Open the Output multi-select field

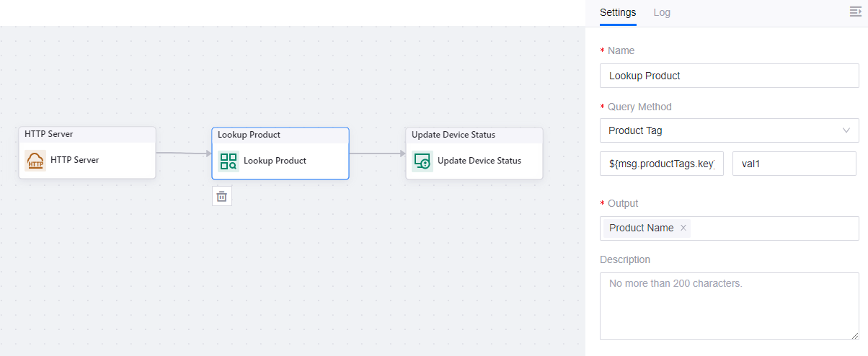(x=771, y=228)
